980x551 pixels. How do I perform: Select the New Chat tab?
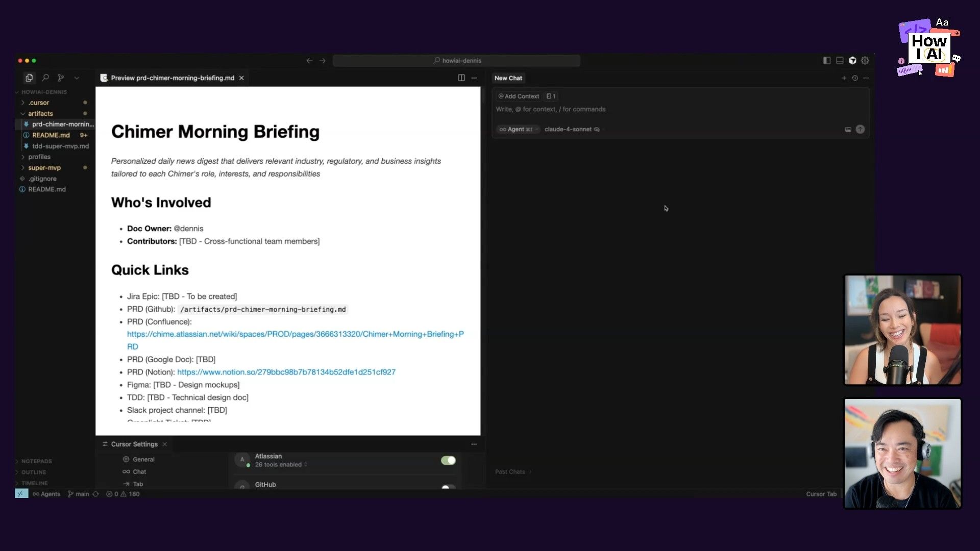[x=508, y=78]
